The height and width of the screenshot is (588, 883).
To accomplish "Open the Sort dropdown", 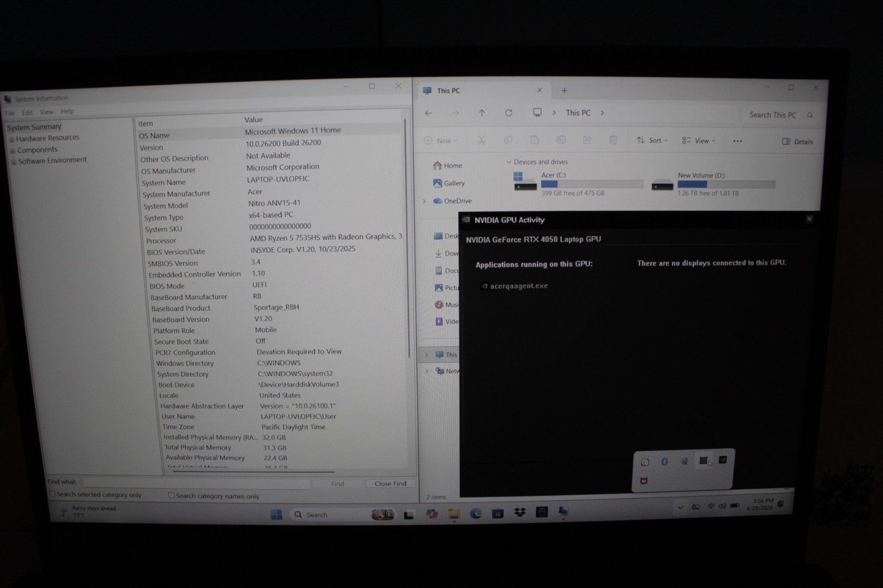I will [x=652, y=141].
